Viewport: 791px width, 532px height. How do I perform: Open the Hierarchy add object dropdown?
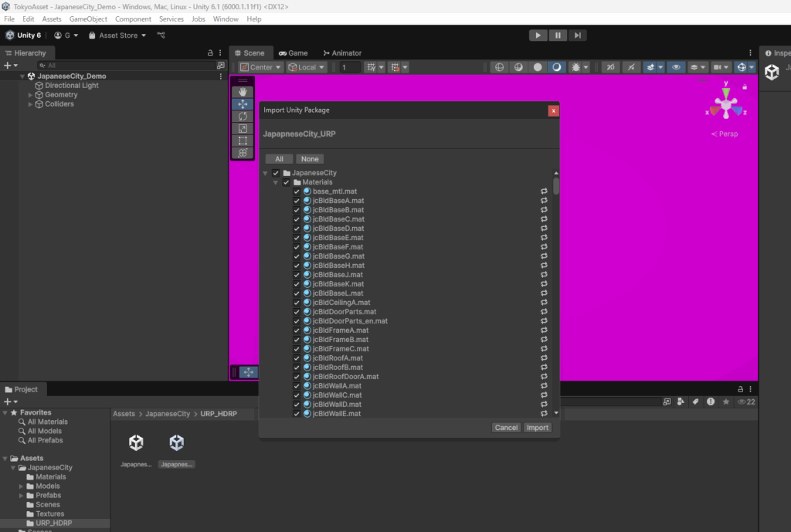coord(11,66)
